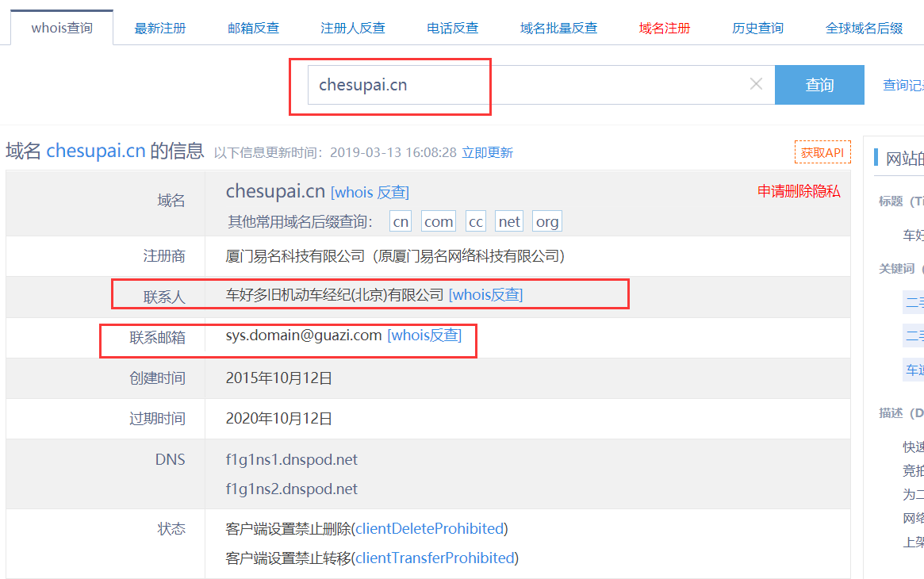Click the blue 查询 search button

[x=819, y=85]
